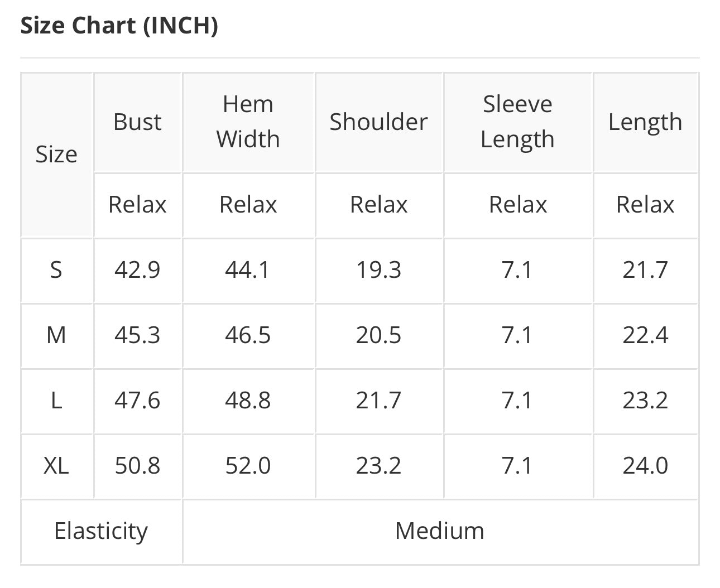Select the length value 24.0

(x=645, y=466)
